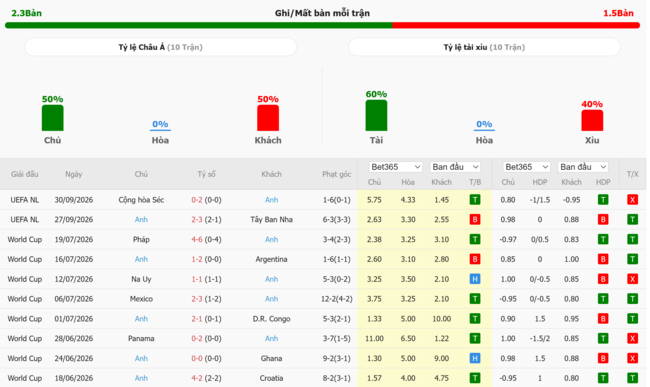Click the goals scored/conceded progress bar
Image resolution: width=650 pixels, height=387 pixels.
pyautogui.click(x=323, y=26)
